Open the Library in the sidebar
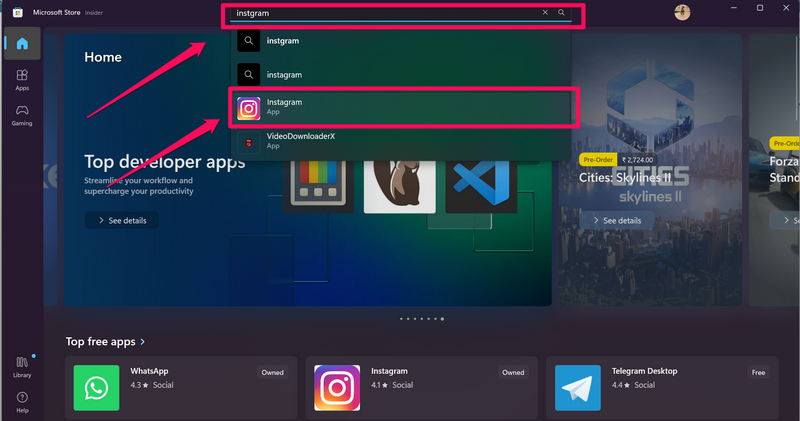 click(22, 367)
